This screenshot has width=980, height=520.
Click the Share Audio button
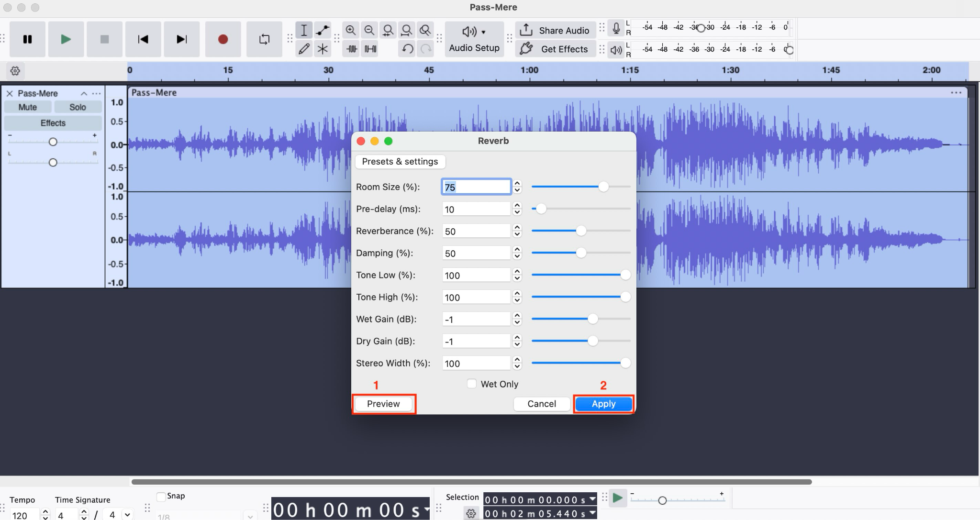556,30
